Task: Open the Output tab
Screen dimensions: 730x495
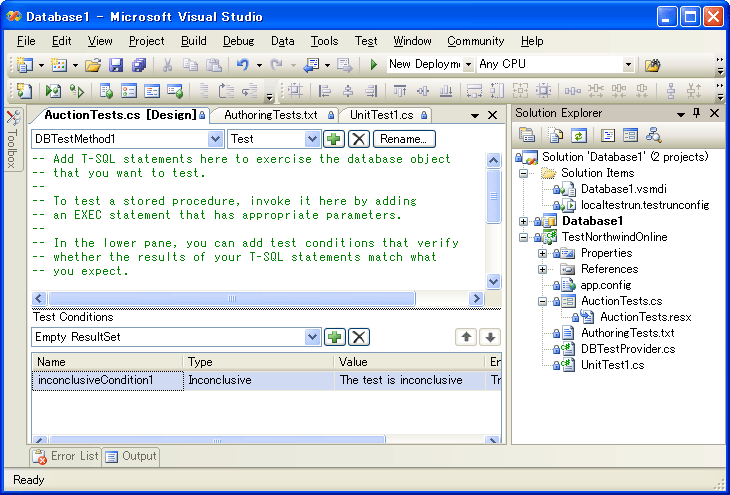Action: [x=131, y=456]
